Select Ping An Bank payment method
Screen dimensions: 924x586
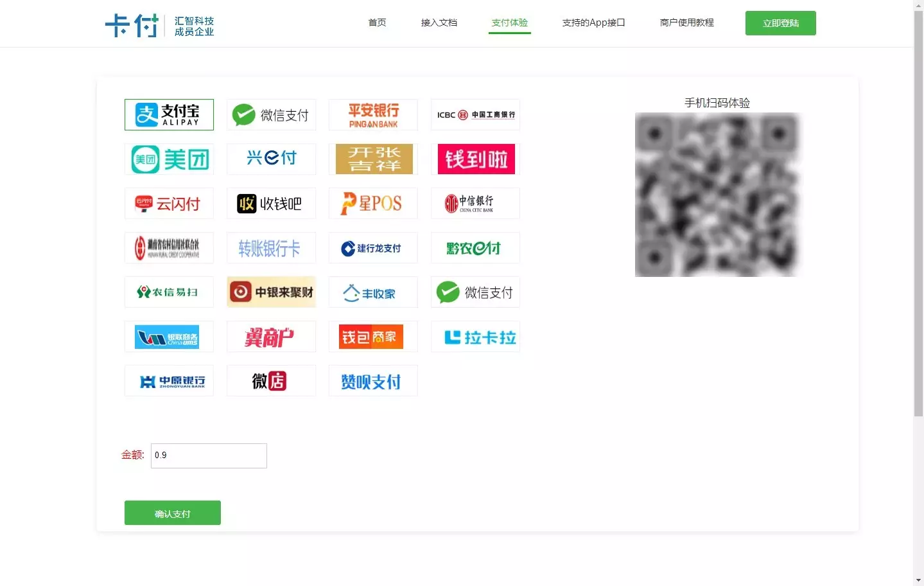point(373,114)
